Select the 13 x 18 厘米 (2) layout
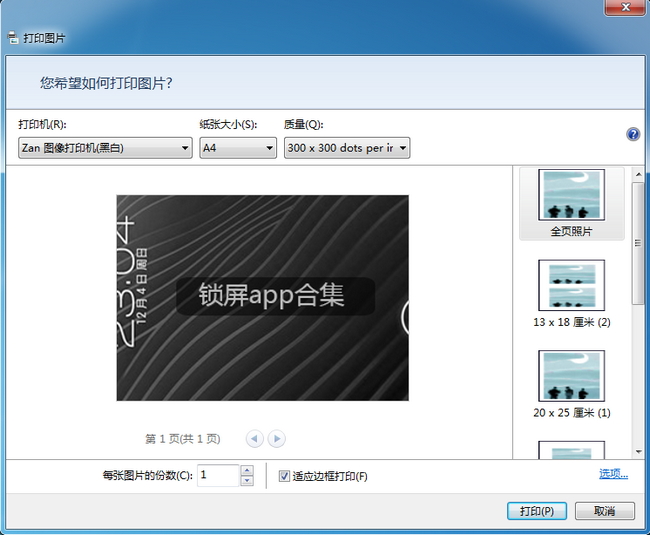 571,294
